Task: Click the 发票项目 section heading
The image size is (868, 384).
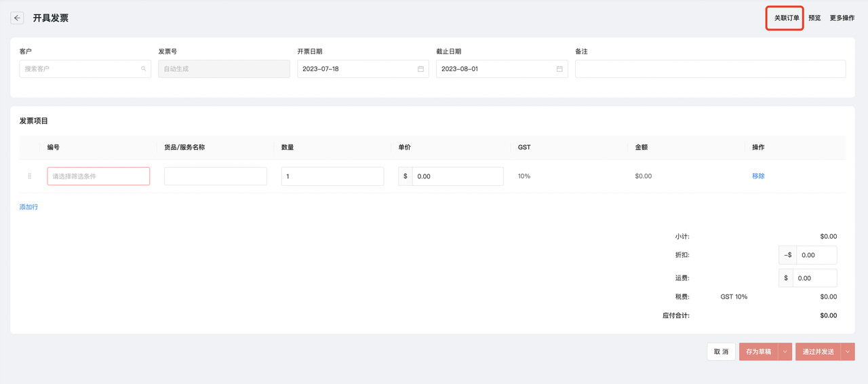Action: coord(34,121)
